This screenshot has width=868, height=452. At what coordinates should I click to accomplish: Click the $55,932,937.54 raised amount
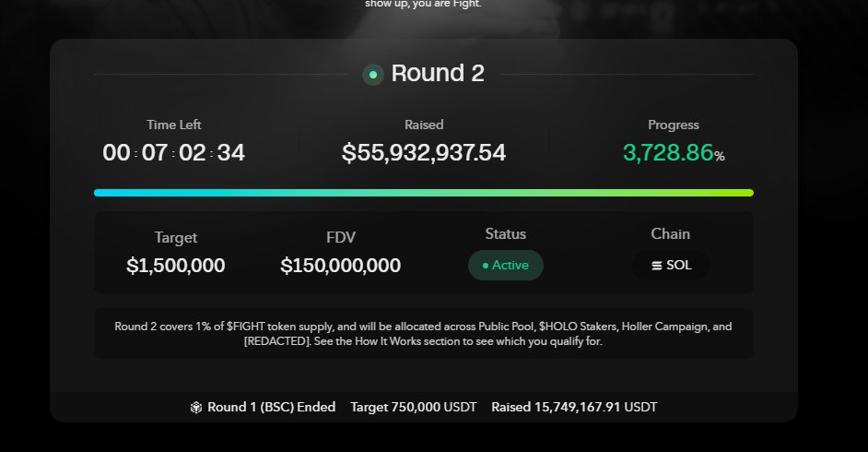click(x=424, y=153)
